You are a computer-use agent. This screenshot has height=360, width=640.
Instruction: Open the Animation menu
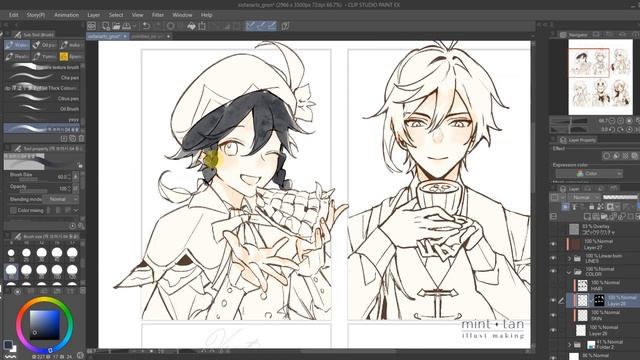(x=66, y=15)
